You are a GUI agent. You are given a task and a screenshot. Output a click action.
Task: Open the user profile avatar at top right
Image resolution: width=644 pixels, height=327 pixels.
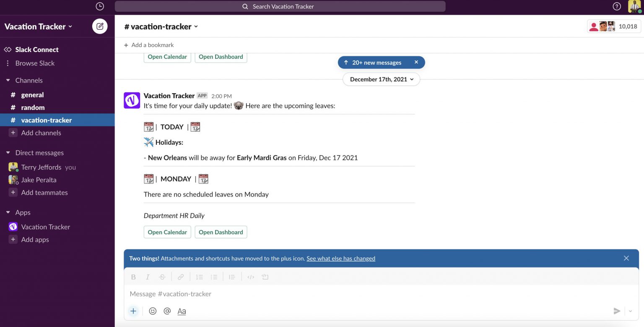click(x=634, y=6)
